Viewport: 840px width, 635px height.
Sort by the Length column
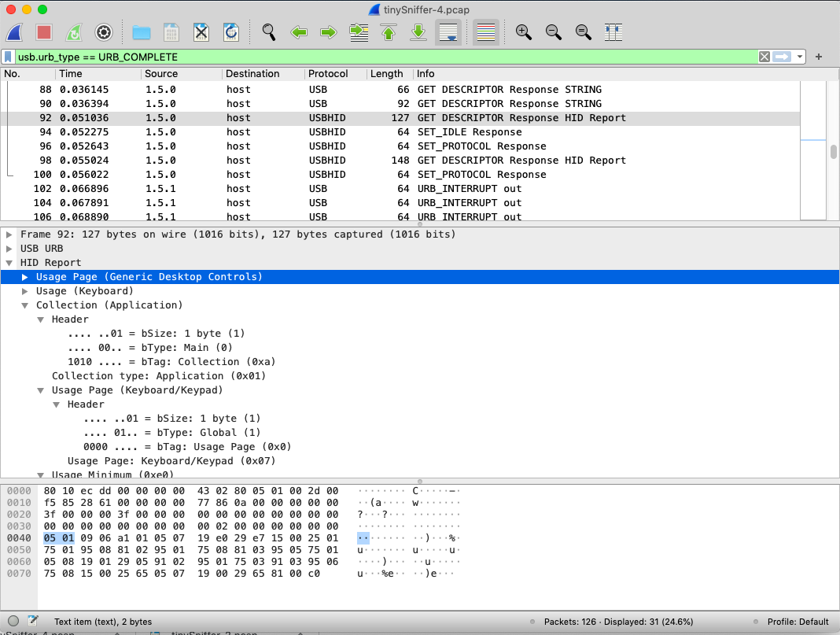point(389,74)
